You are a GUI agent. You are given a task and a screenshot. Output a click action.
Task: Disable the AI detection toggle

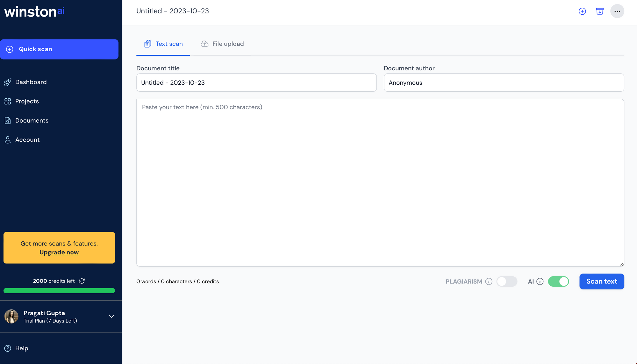pos(558,282)
